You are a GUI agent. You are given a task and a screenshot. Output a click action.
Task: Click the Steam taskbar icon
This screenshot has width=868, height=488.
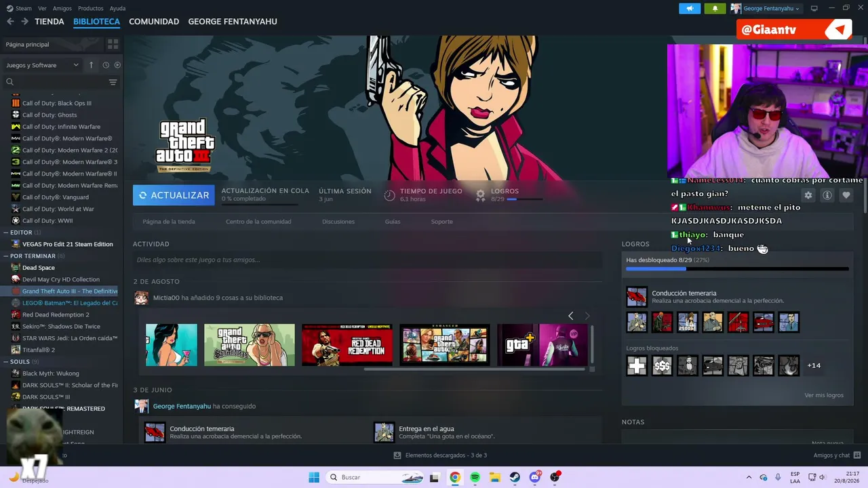point(515,477)
